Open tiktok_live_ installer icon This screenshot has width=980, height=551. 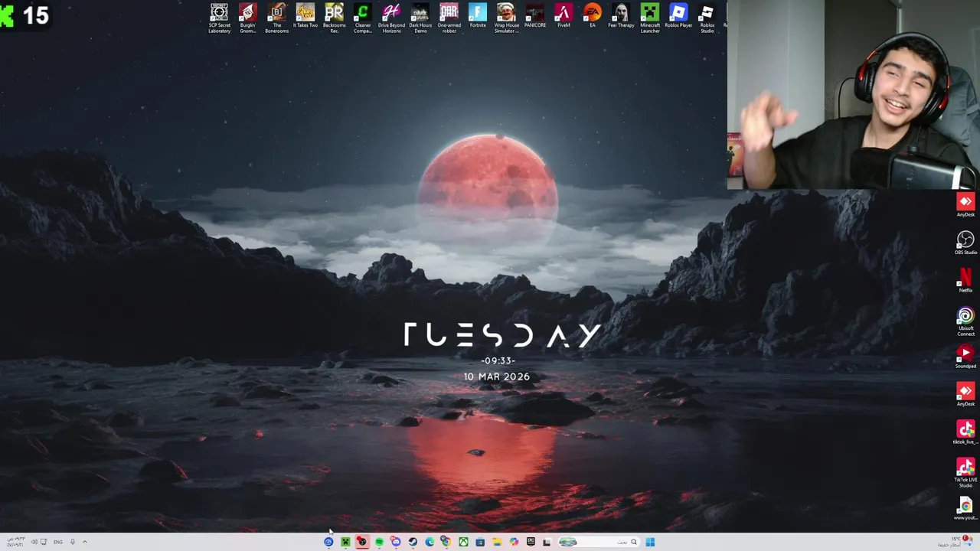(965, 433)
